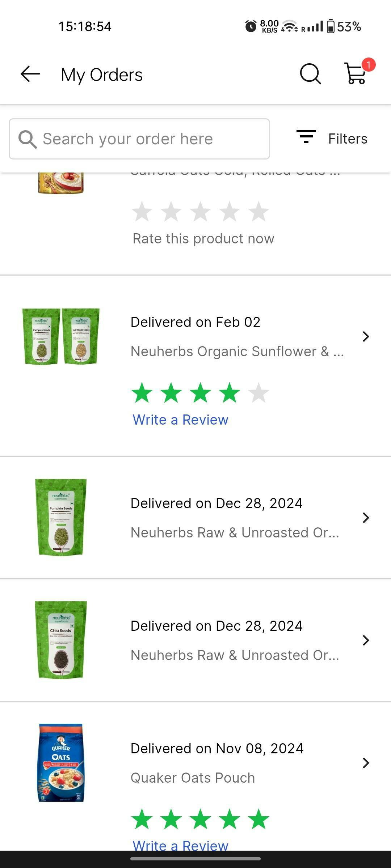The width and height of the screenshot is (391, 868).
Task: Expand the order delivered on Feb 02
Action: 366,337
